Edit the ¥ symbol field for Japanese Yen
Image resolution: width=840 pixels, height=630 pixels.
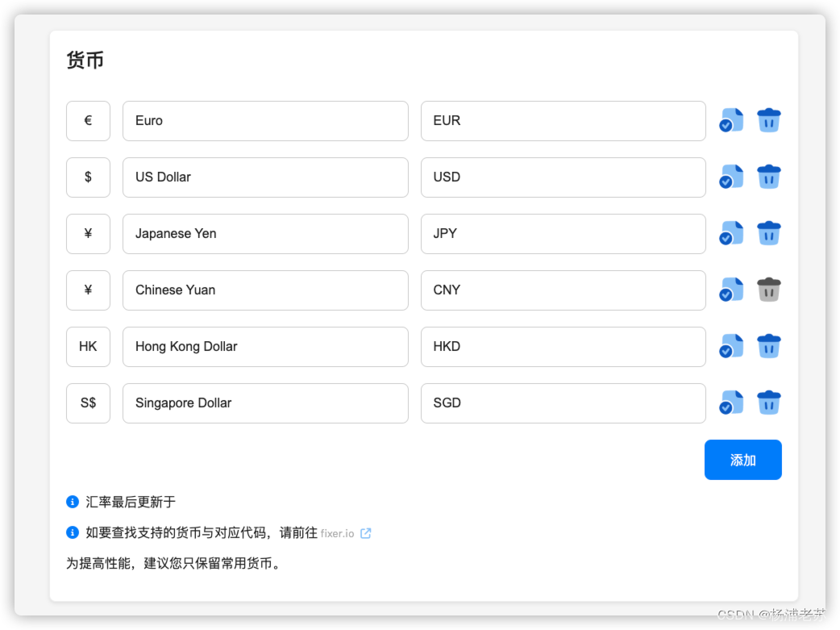coord(89,234)
